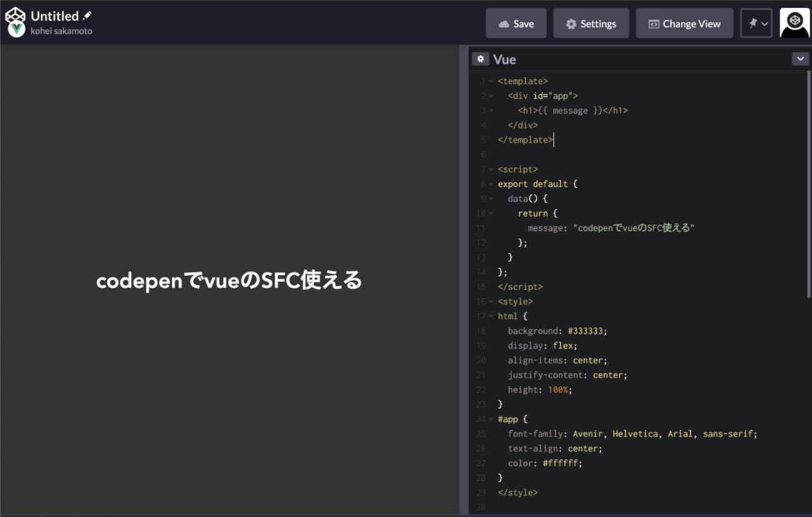The height and width of the screenshot is (517, 812).
Task: Collapse the template block at line 1
Action: click(491, 81)
